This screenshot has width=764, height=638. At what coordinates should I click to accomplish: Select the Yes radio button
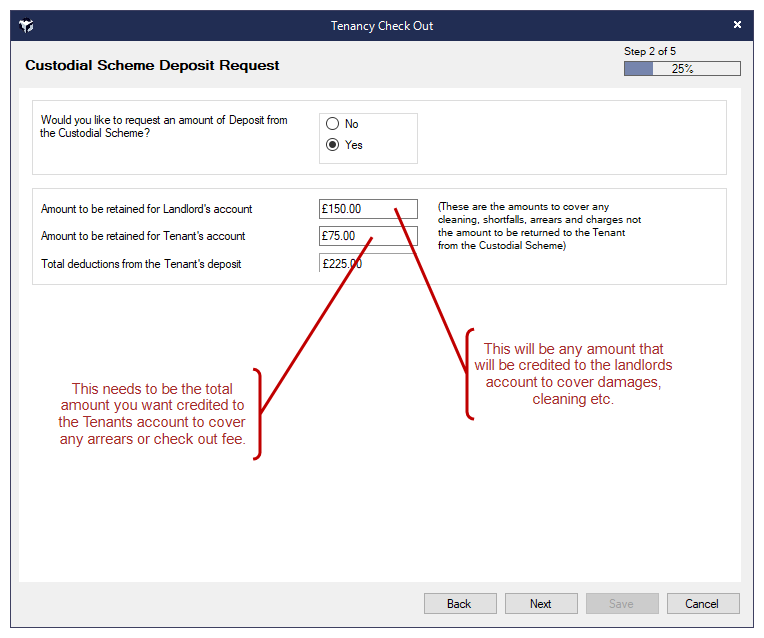[x=333, y=145]
